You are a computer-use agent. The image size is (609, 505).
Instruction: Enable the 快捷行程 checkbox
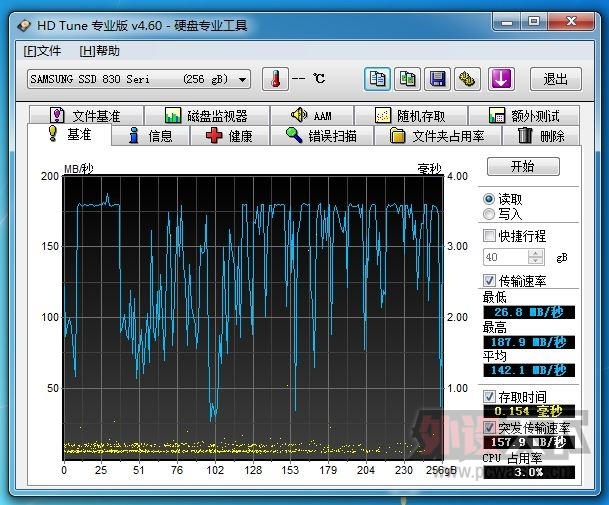coord(489,235)
